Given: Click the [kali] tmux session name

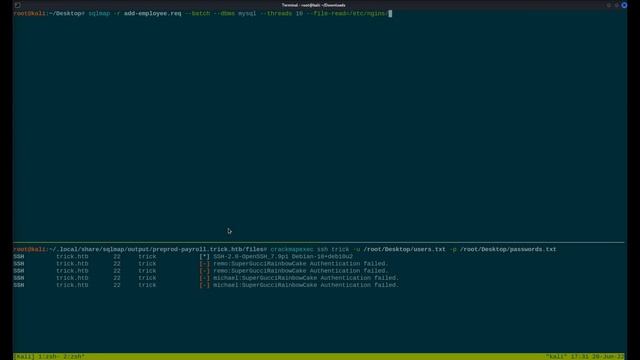Looking at the screenshot, I should point(24,357).
